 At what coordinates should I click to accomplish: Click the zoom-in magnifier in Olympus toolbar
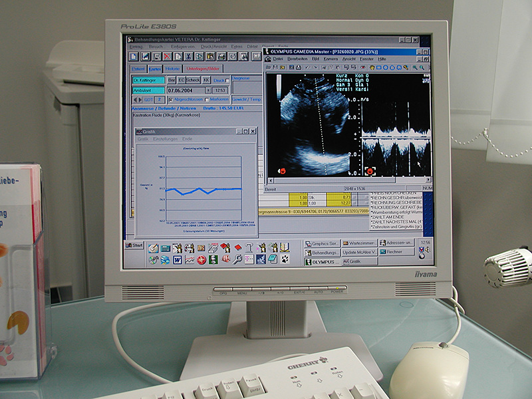click(414, 68)
